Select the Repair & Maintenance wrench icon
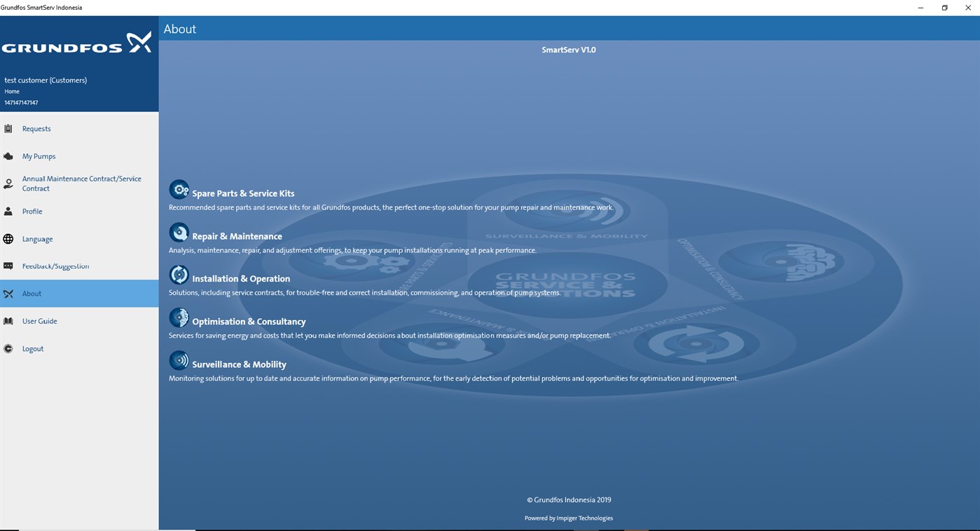The image size is (980, 531). coord(179,231)
